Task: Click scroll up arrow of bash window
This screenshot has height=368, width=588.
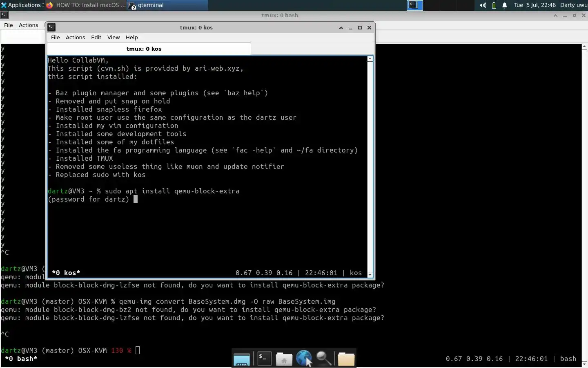Action: (x=584, y=47)
